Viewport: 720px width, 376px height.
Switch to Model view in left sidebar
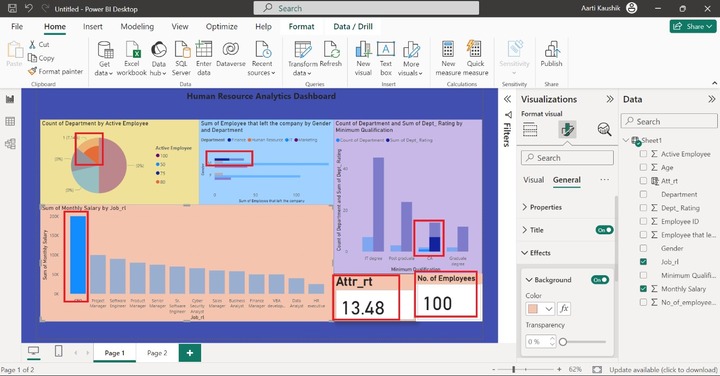(10, 144)
